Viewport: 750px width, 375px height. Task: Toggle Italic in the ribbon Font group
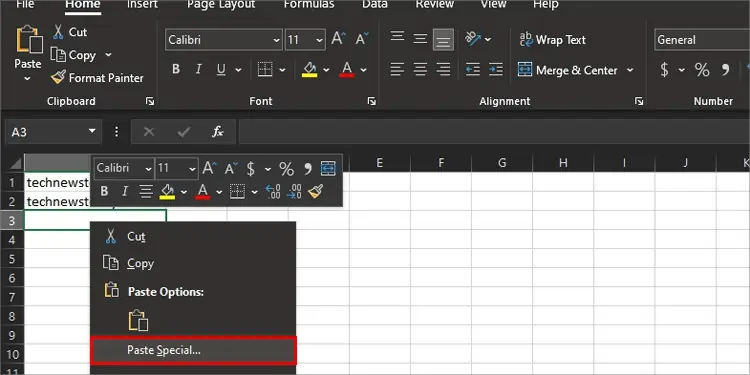point(199,70)
